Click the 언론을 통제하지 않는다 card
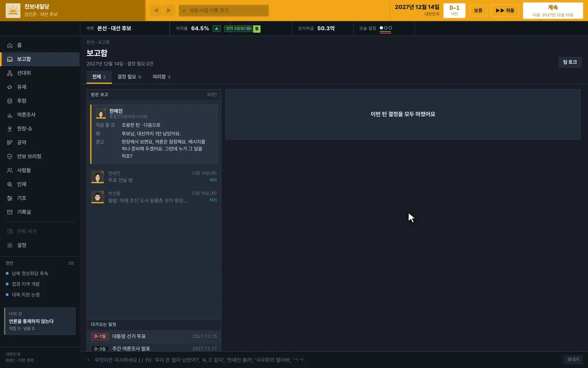Image resolution: width=588 pixels, height=368 pixels. tap(40, 321)
